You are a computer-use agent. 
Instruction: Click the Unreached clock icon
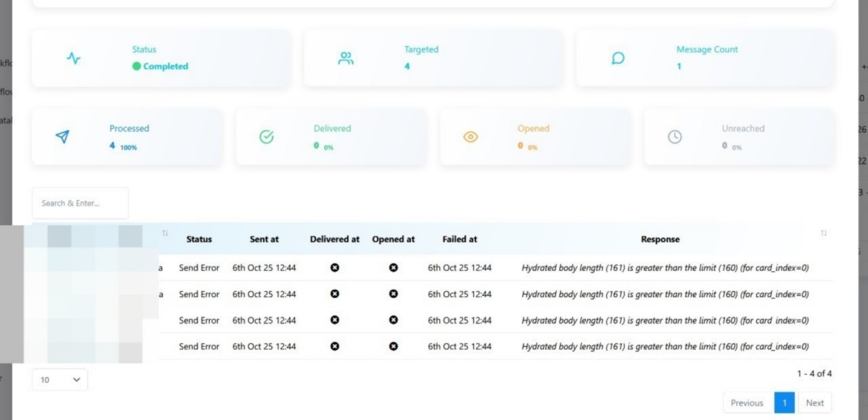675,137
